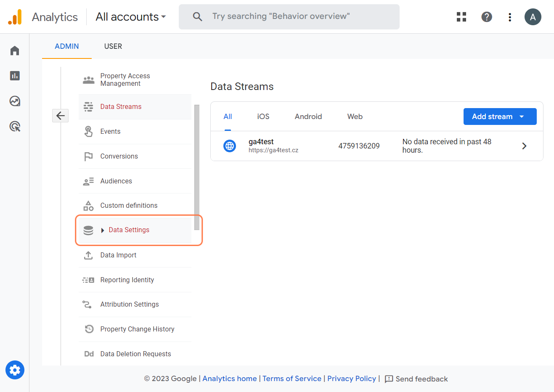Open the Property Change History item
This screenshot has width=554, height=392.
coord(135,329)
